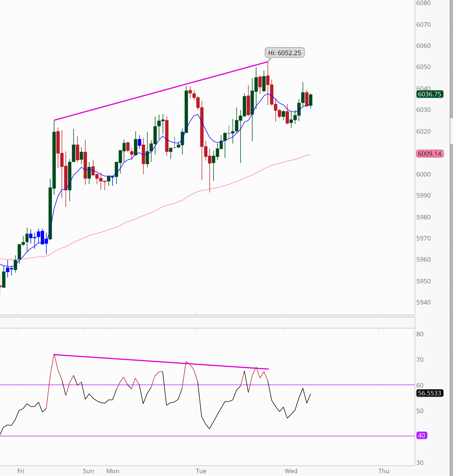
Task: Click the 6000 price axis label
Action: [424, 174]
